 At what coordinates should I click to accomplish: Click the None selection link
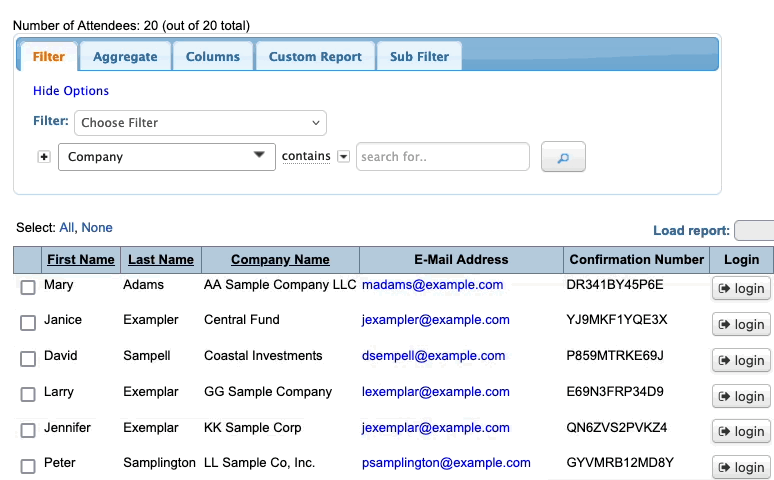click(97, 228)
